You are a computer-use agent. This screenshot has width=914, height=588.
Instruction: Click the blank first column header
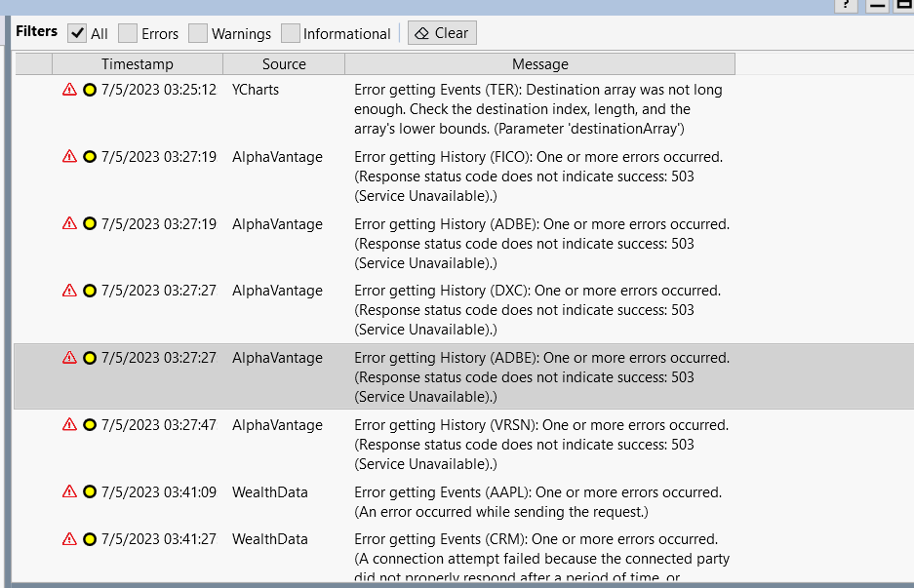[33, 64]
